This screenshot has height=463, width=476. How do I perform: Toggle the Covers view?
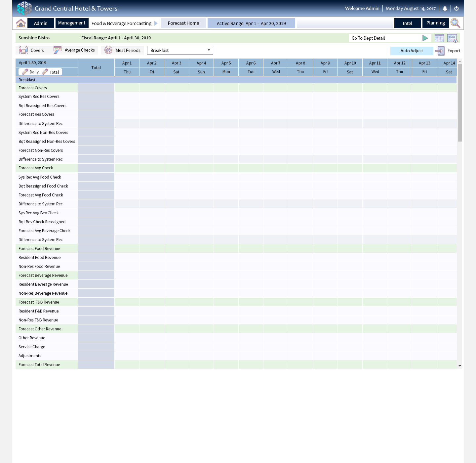pos(31,50)
